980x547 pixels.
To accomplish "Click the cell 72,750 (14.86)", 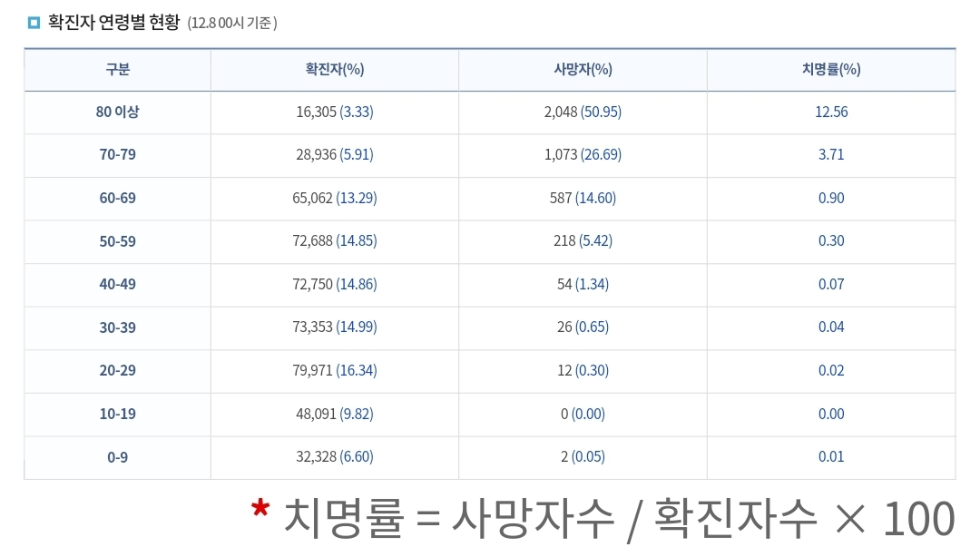I will pos(334,285).
